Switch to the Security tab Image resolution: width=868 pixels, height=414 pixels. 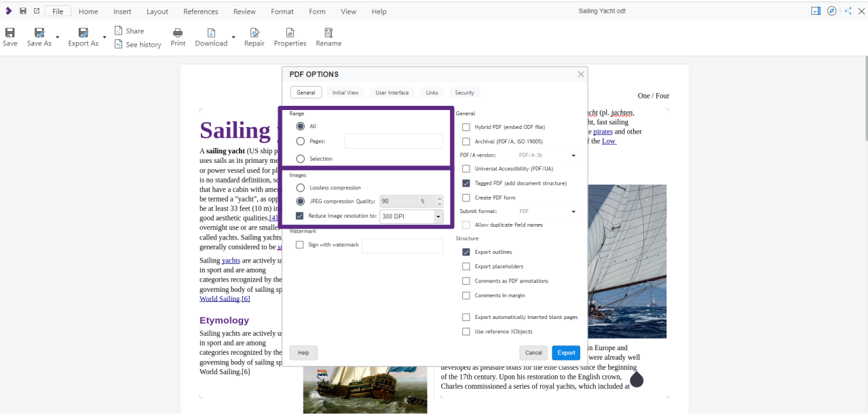463,92
